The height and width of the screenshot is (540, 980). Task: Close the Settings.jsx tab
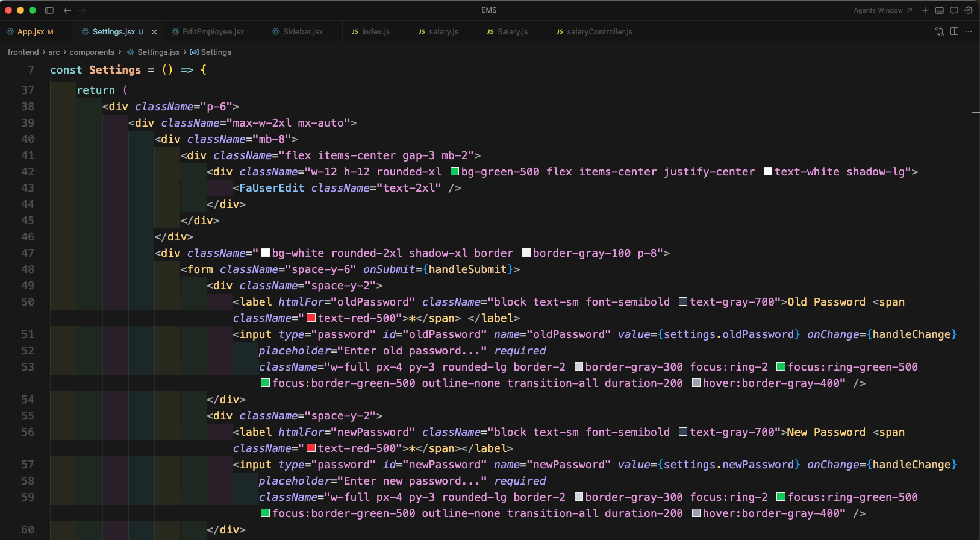coord(154,32)
